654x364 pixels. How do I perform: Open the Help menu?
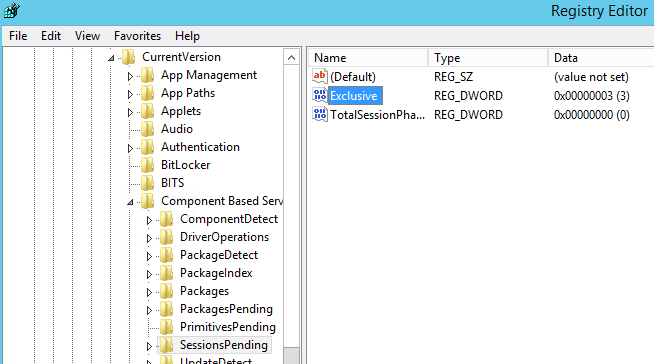(187, 36)
